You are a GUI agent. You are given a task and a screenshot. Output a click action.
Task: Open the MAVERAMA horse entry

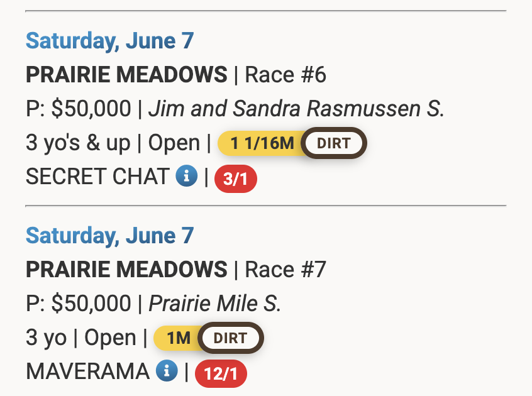click(x=87, y=371)
